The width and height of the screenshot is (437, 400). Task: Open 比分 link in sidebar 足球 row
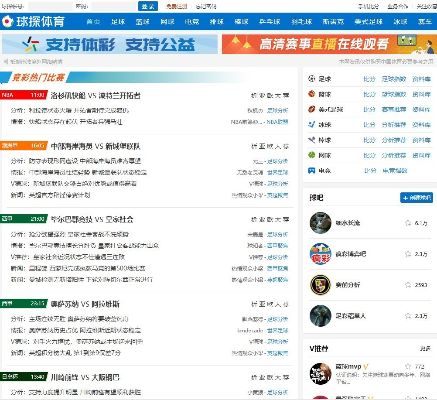pyautogui.click(x=369, y=79)
